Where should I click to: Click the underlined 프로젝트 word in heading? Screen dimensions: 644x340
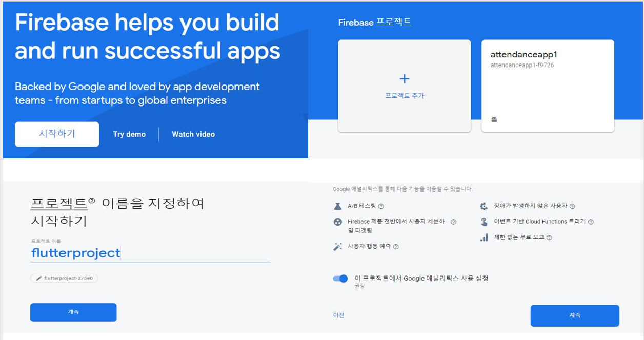[x=58, y=204]
